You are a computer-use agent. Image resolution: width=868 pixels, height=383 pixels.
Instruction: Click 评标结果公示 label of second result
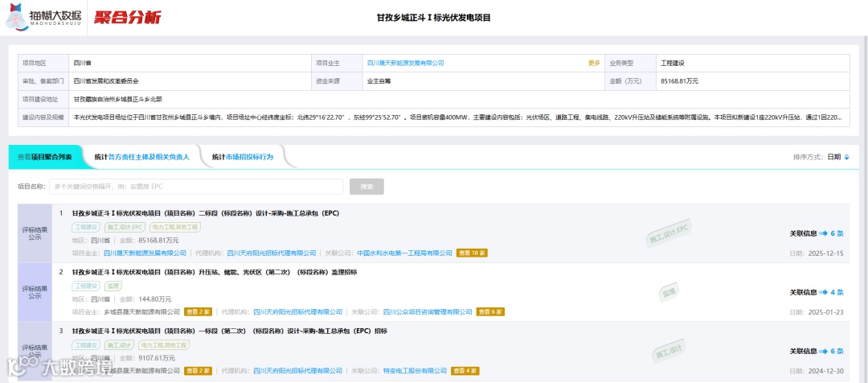[x=35, y=292]
